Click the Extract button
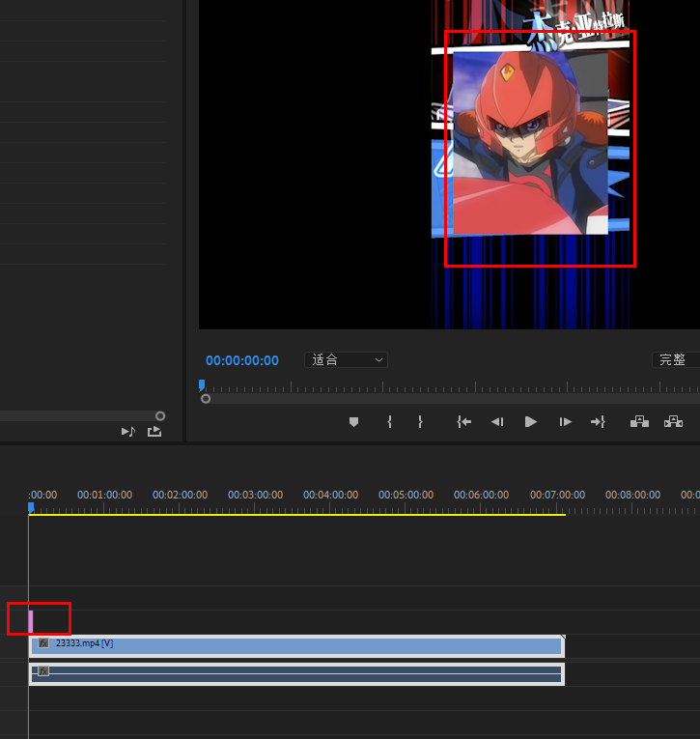The width and height of the screenshot is (700, 739). pyautogui.click(x=674, y=421)
